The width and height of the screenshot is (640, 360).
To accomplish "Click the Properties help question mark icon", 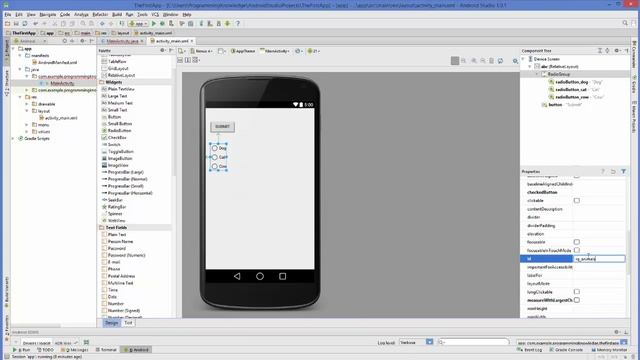I will tap(603, 171).
